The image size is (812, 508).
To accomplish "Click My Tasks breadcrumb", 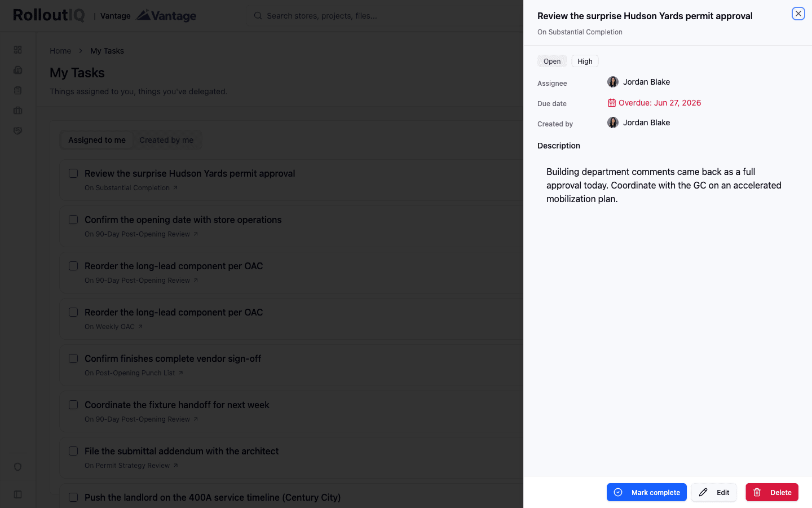I will (107, 51).
